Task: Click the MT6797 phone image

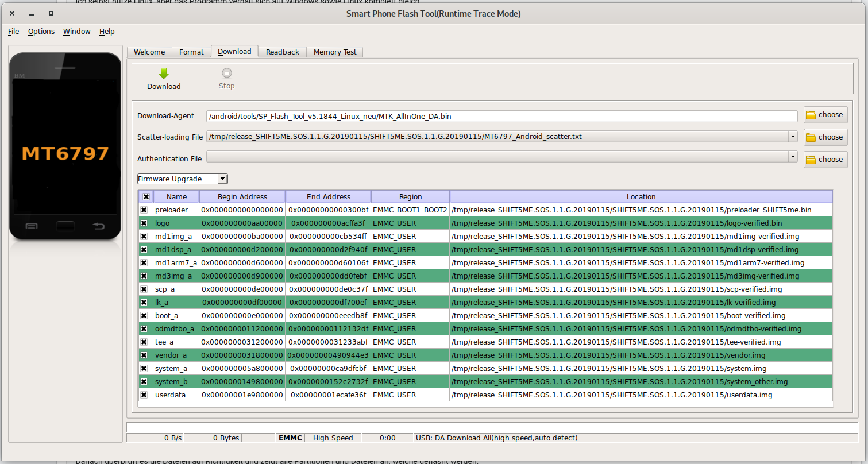Action: (x=65, y=152)
